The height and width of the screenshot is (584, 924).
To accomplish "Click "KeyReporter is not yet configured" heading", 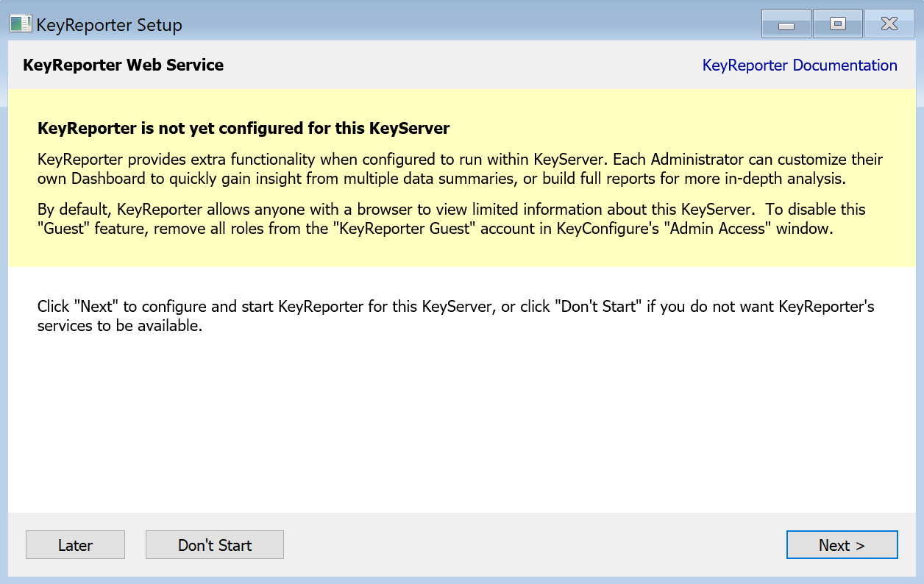I will point(244,128).
